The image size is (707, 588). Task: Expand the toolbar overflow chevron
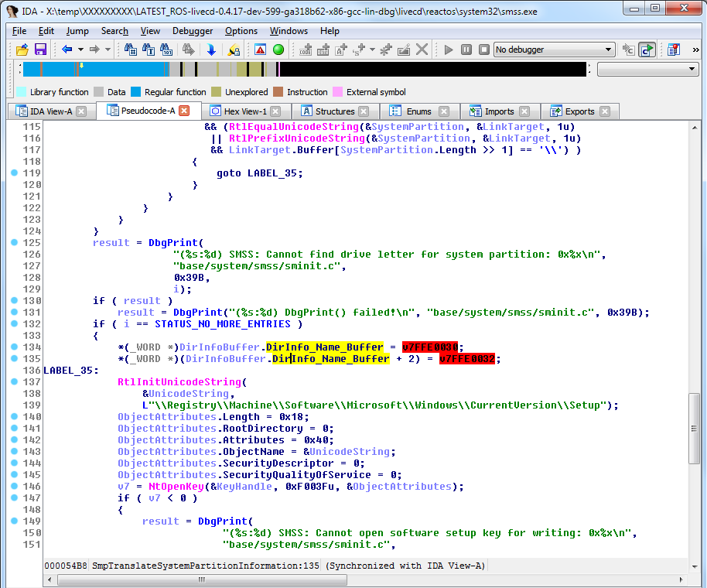pyautogui.click(x=695, y=50)
